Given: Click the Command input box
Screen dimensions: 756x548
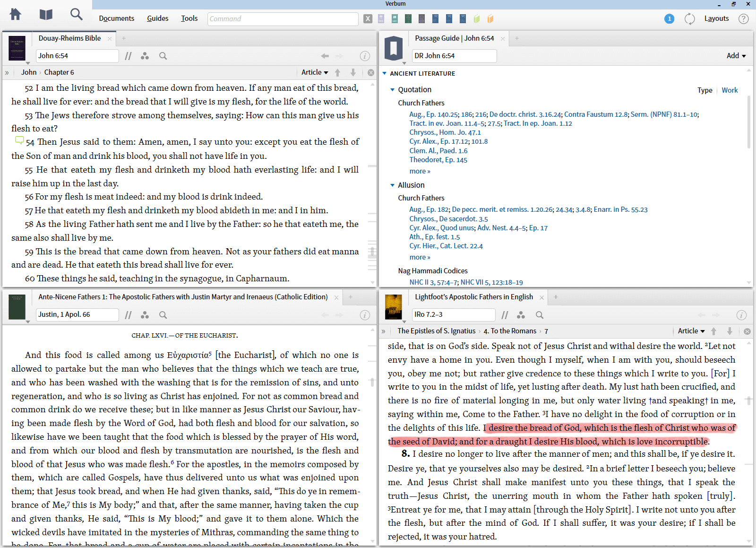Looking at the screenshot, I should click(x=283, y=19).
